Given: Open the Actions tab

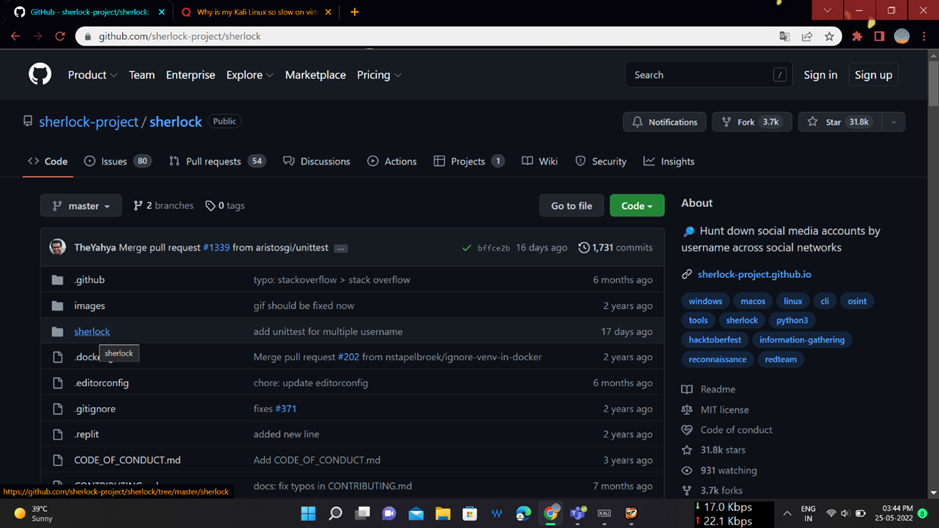Looking at the screenshot, I should tap(392, 162).
